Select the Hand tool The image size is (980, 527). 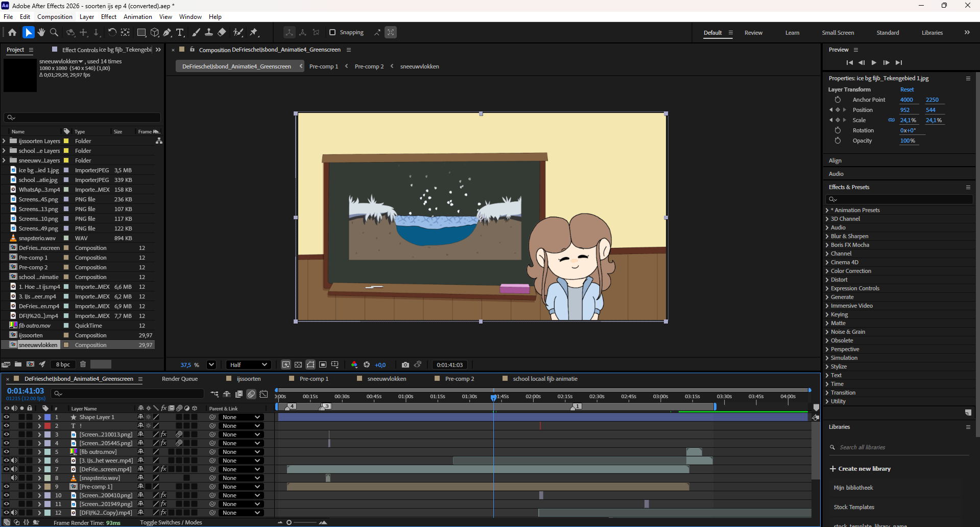[41, 32]
